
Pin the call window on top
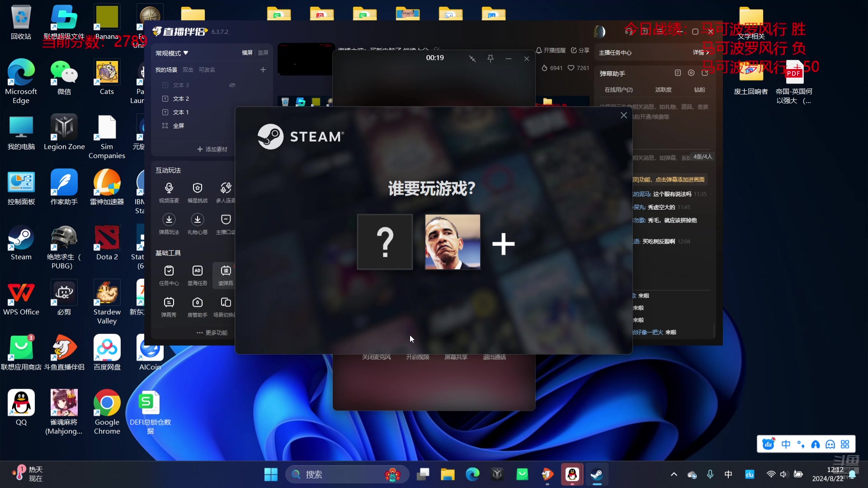point(491,58)
